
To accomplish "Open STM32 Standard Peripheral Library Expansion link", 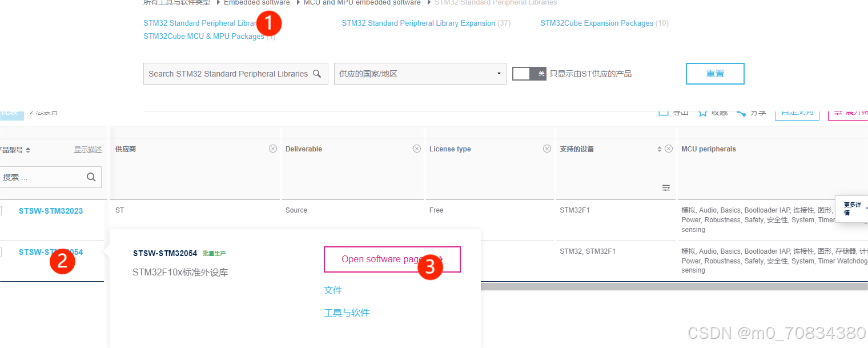I will coord(419,23).
